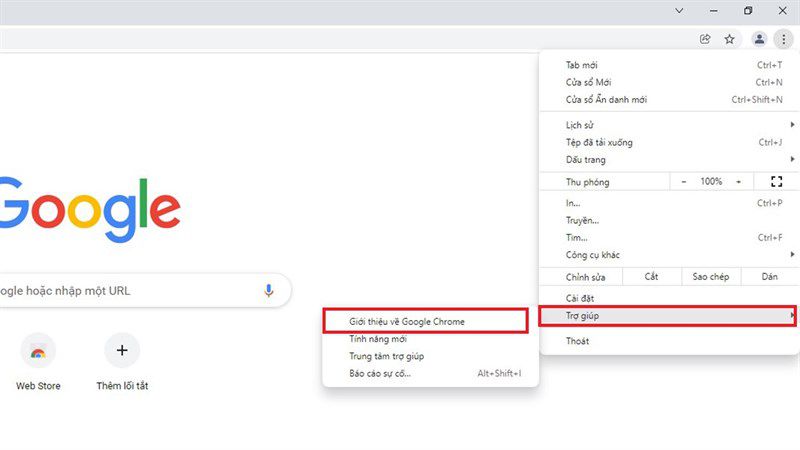Open Tệp đã tải xuống

[x=668, y=142]
